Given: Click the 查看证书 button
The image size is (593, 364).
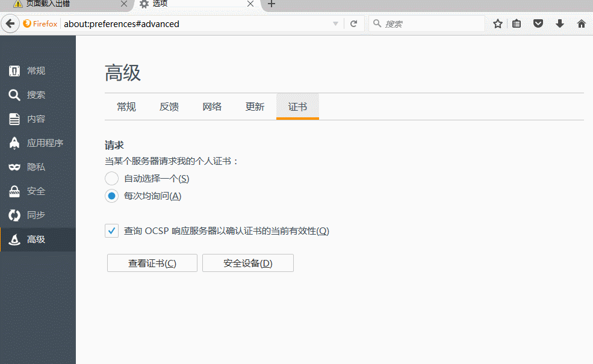Looking at the screenshot, I should click(152, 263).
